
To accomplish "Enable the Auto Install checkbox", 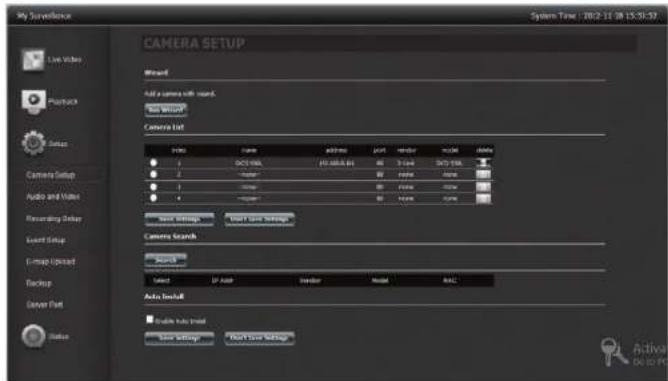I will click(150, 319).
